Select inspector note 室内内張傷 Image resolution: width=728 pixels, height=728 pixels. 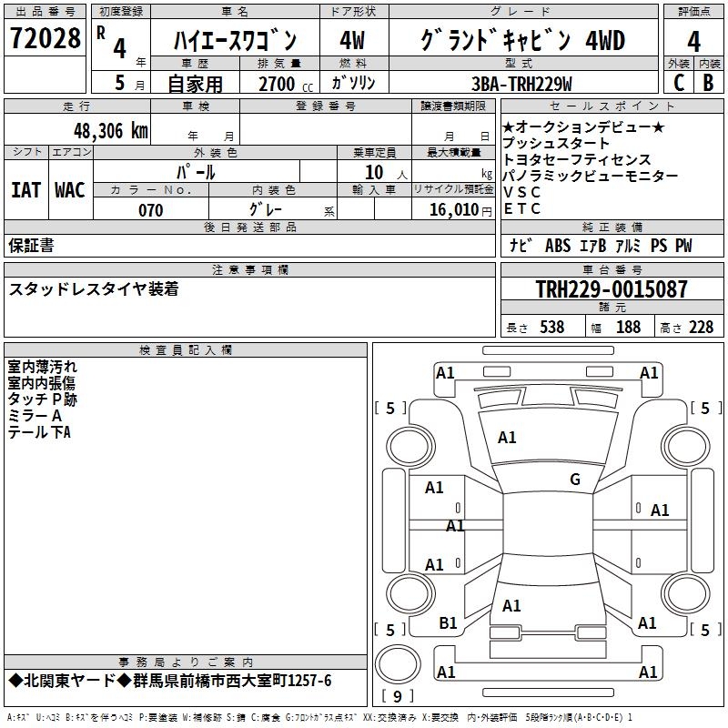[x=41, y=383]
